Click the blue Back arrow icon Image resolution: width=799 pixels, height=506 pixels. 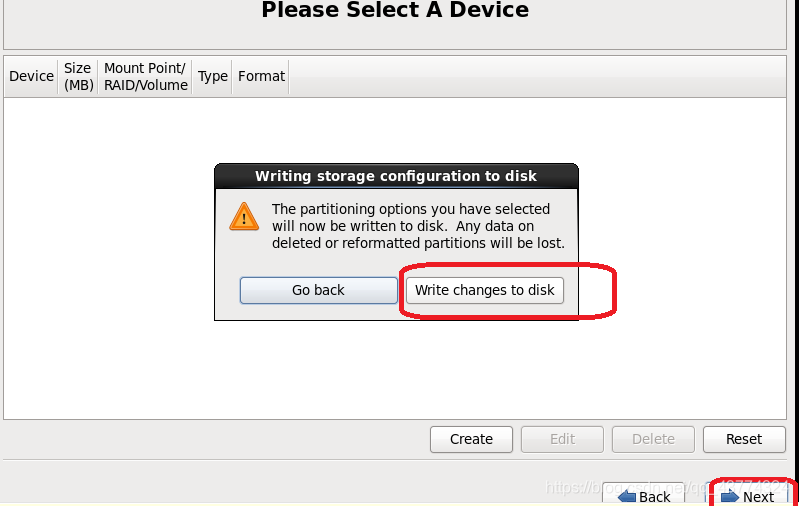pos(627,496)
